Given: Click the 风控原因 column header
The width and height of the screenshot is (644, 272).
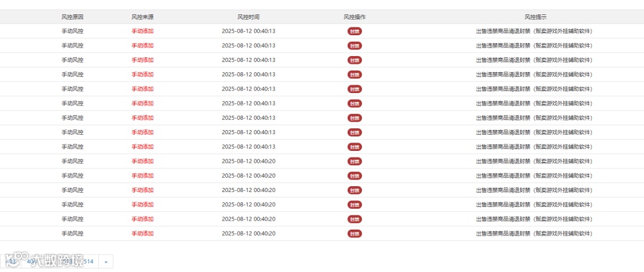Looking at the screenshot, I should point(73,17).
